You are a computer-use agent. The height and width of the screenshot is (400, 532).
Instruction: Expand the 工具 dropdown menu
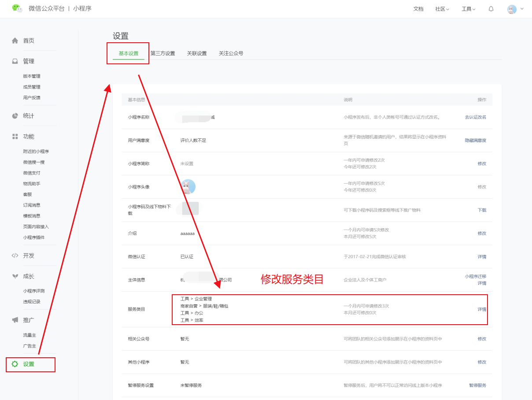pyautogui.click(x=468, y=9)
